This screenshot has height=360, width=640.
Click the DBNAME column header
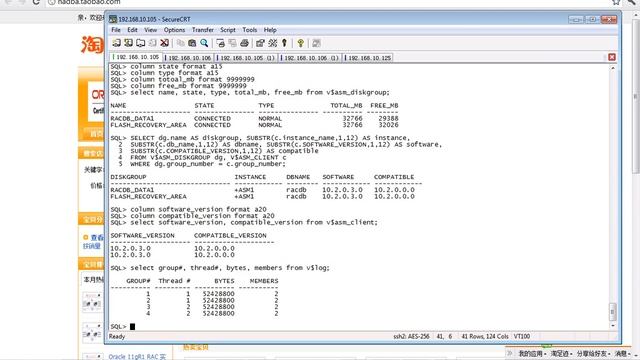(x=298, y=177)
